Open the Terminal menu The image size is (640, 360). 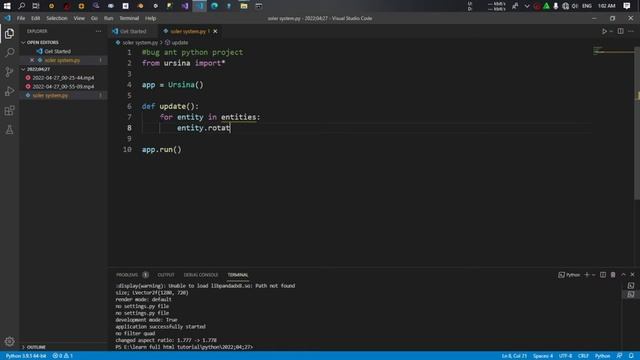(129, 18)
